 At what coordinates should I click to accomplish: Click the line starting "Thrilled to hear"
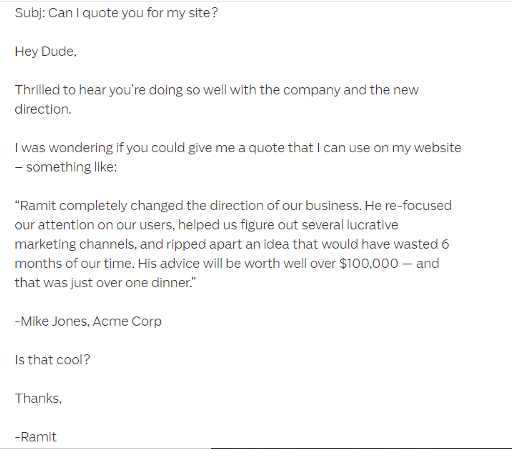click(x=217, y=90)
